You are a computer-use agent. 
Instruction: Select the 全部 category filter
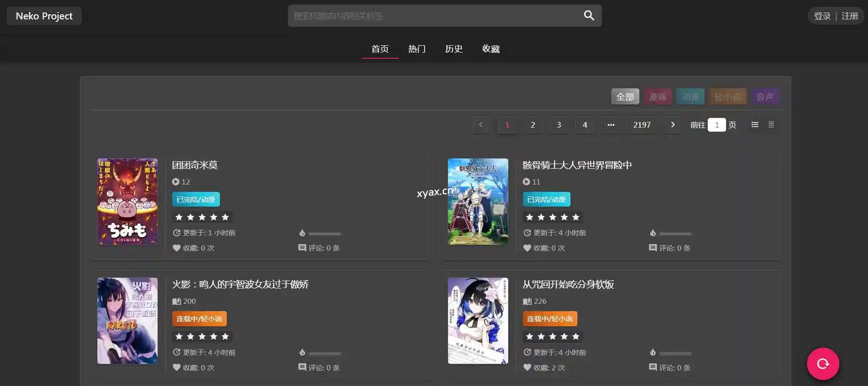[625, 97]
